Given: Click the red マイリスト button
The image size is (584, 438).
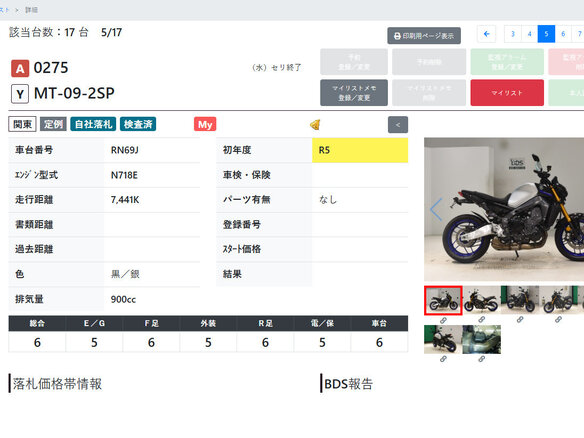Looking at the screenshot, I should point(507,93).
